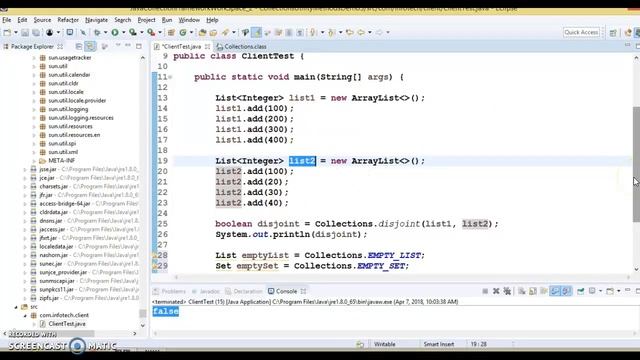Click the Coverage launch toolbar icon
Image resolution: width=640 pixels, height=360 pixels.
click(x=133, y=32)
